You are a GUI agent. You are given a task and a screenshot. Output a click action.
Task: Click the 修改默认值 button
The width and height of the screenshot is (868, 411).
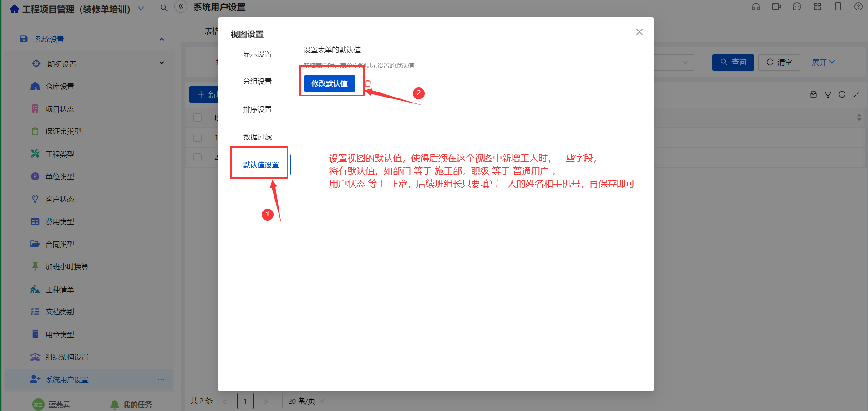[330, 83]
